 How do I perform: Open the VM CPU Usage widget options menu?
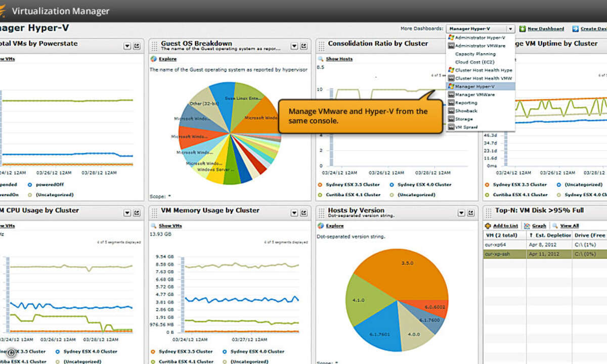pyautogui.click(x=127, y=213)
